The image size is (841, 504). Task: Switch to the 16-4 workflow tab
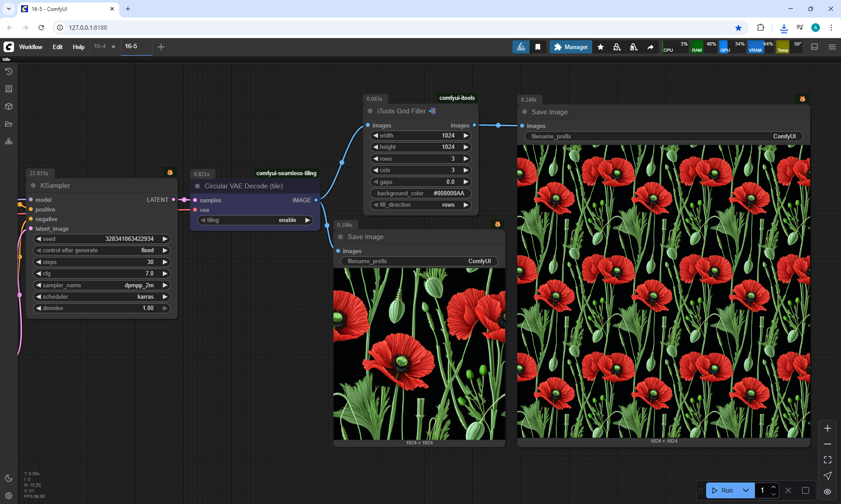click(x=100, y=46)
